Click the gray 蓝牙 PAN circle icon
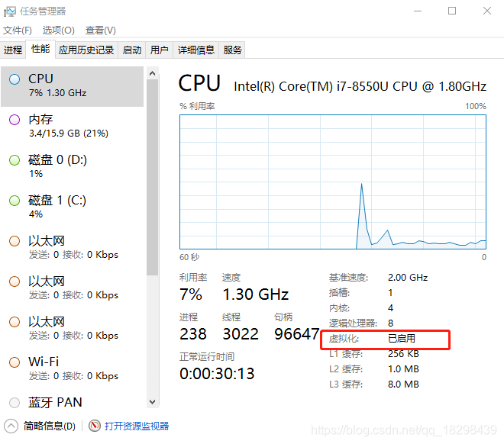The width and height of the screenshot is (504, 444). [15, 403]
